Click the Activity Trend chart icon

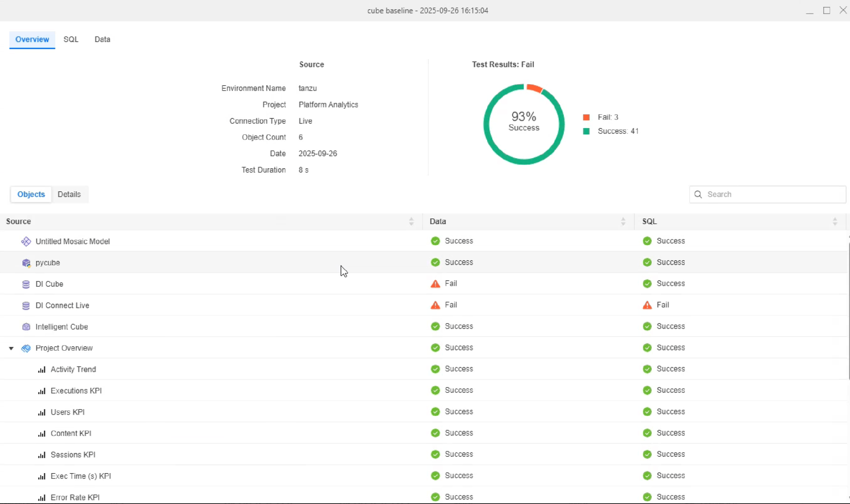pyautogui.click(x=42, y=370)
